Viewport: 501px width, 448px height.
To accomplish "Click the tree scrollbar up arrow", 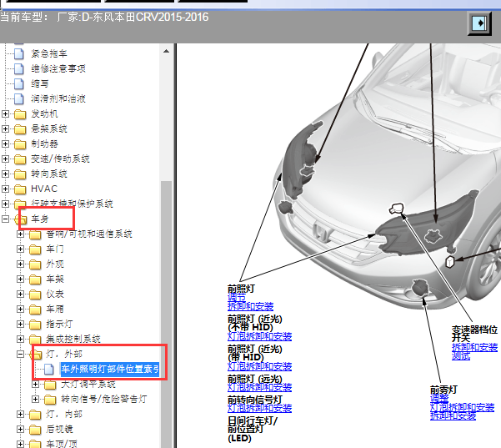I will coord(166,51).
